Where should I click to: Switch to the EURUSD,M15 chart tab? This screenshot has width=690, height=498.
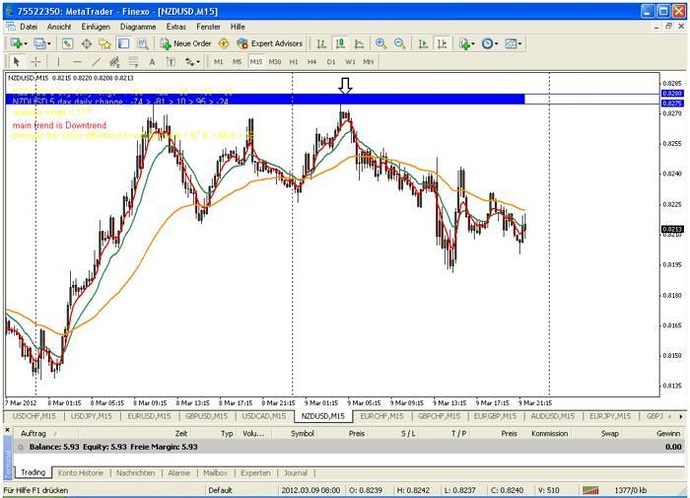149,416
